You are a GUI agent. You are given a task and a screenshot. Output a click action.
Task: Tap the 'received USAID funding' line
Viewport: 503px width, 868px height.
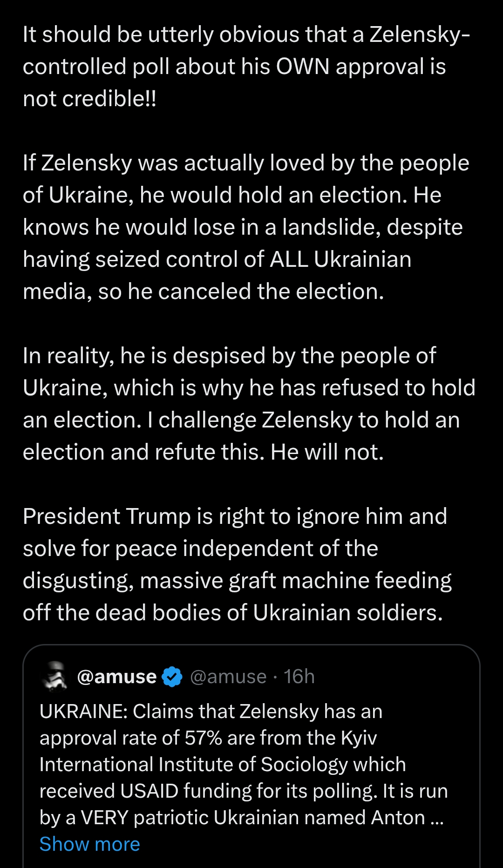tap(244, 791)
